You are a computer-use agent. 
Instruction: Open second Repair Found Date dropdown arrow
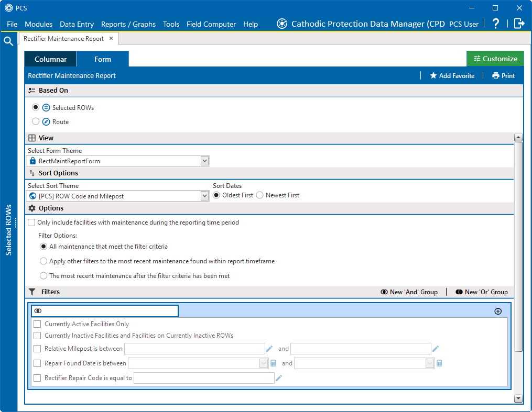click(430, 363)
